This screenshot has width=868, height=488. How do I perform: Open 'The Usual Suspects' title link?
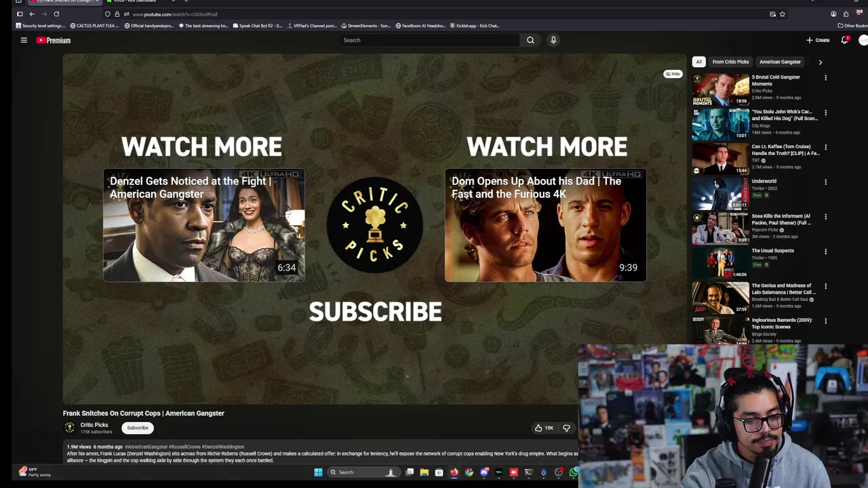point(772,251)
